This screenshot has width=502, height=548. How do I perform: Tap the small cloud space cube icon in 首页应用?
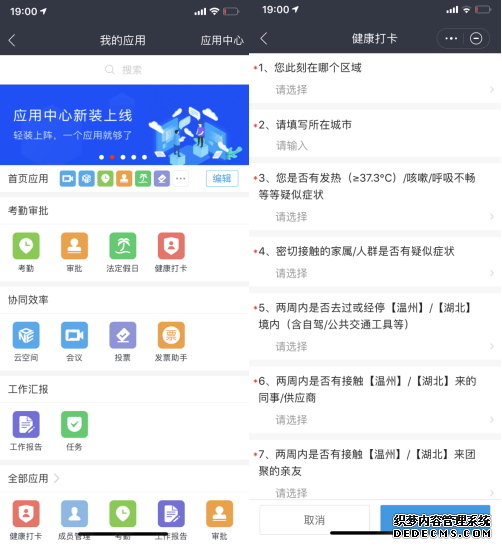(86, 179)
